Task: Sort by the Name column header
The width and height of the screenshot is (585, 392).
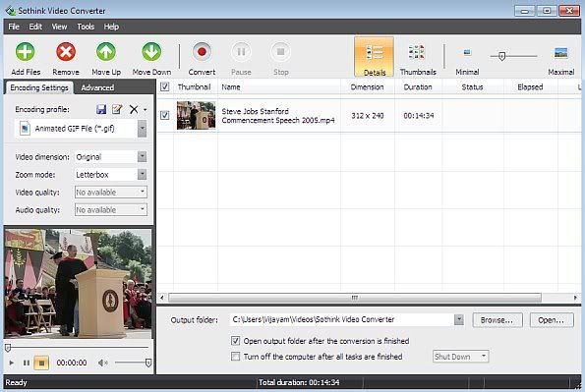Action: 278,87
